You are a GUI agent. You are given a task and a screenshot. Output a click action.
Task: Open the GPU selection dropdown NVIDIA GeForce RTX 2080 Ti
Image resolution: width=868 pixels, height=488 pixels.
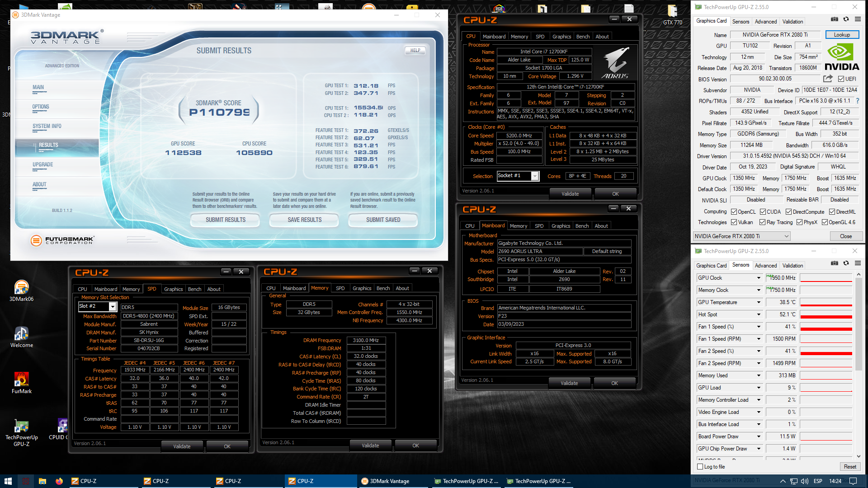[741, 236]
